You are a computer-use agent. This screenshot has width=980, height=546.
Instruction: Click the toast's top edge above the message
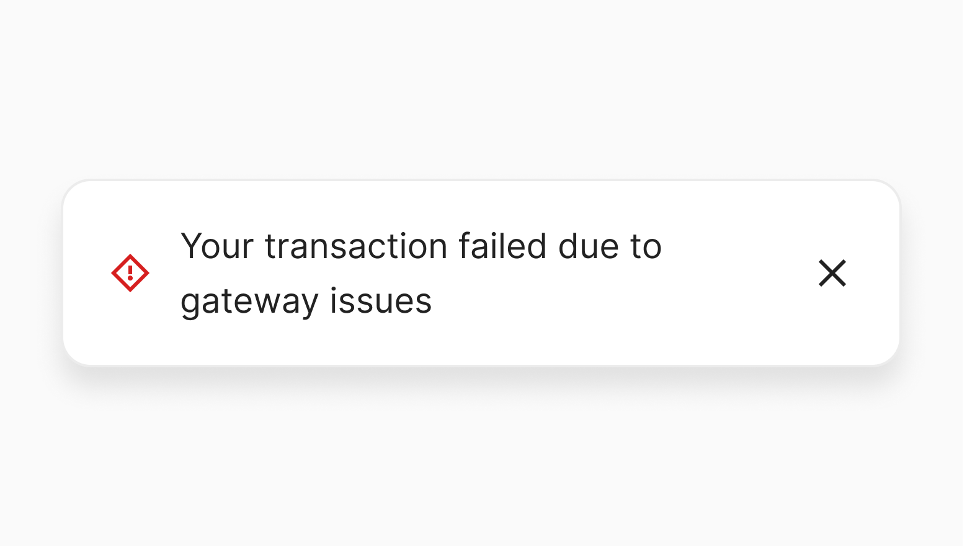421,182
